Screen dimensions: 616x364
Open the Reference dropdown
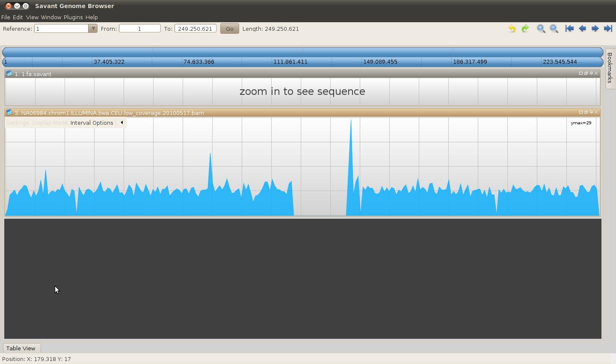coord(93,29)
